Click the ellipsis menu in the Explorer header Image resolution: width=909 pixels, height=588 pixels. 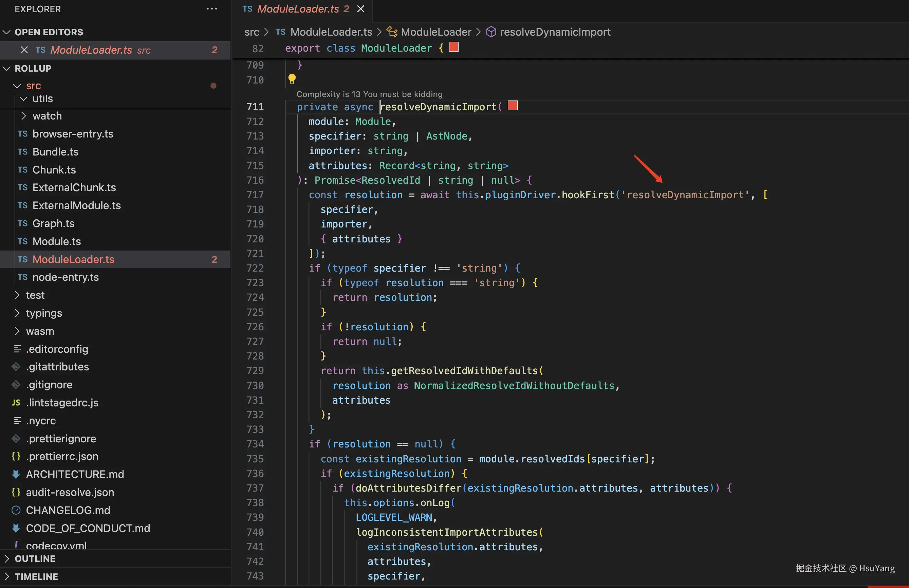(211, 9)
